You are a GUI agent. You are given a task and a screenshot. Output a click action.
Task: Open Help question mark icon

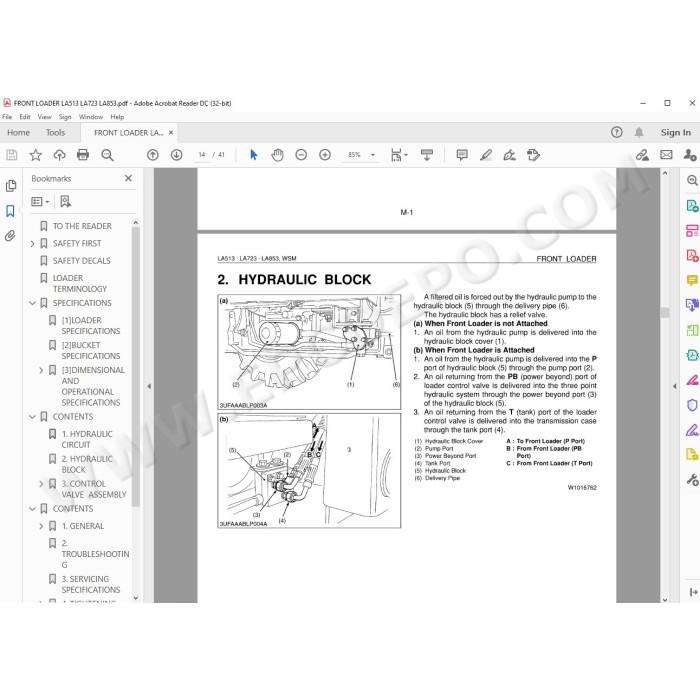[x=617, y=132]
